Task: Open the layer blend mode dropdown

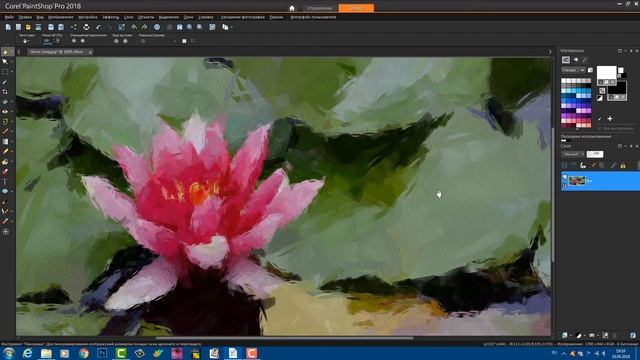Action: coord(573,154)
